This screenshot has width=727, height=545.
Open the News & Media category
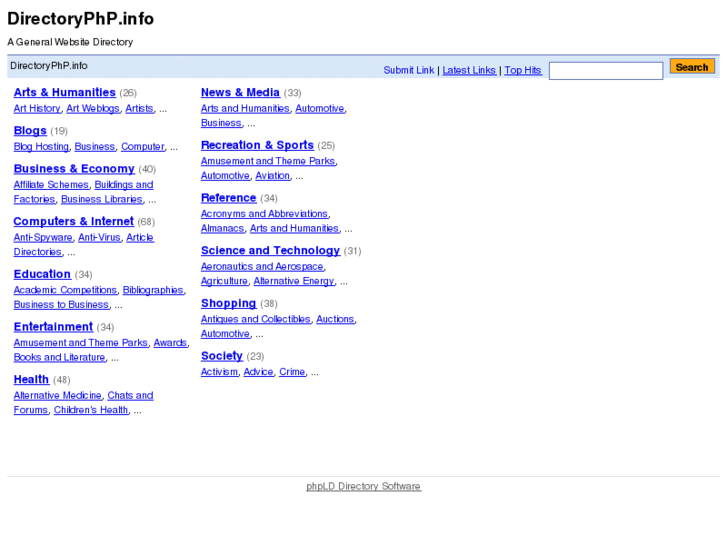click(240, 92)
